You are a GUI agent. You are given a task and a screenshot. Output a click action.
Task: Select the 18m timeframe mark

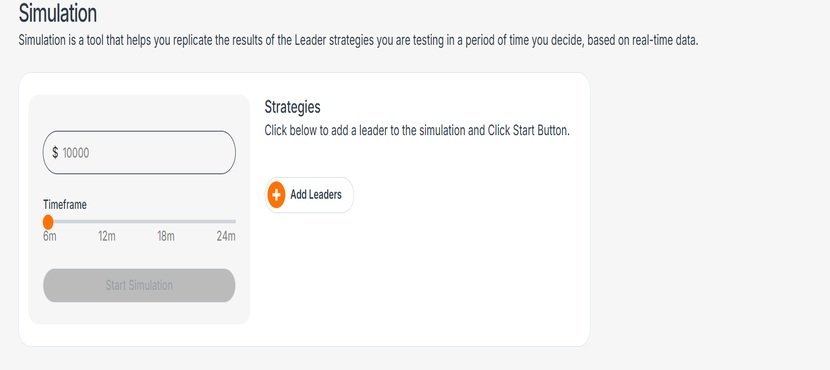click(x=166, y=236)
